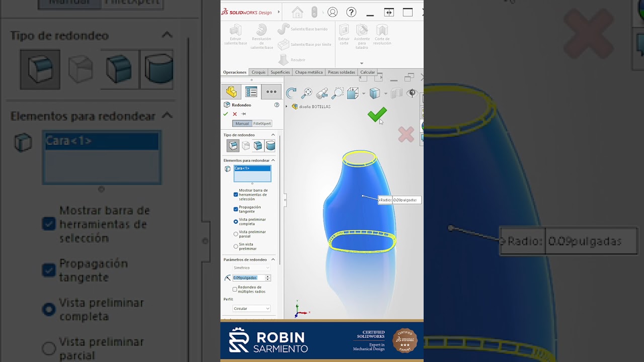Click the Home icon in the title bar
Screen dimensions: 644x362
(x=297, y=12)
